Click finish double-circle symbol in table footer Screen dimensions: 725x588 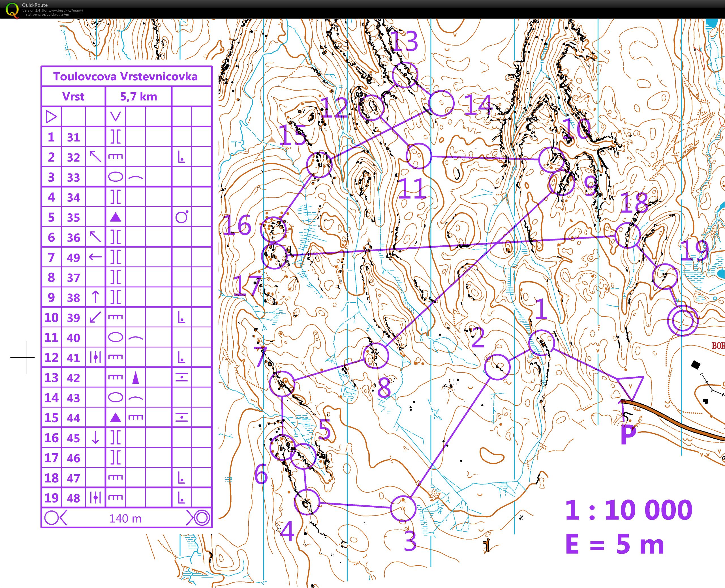202,518
